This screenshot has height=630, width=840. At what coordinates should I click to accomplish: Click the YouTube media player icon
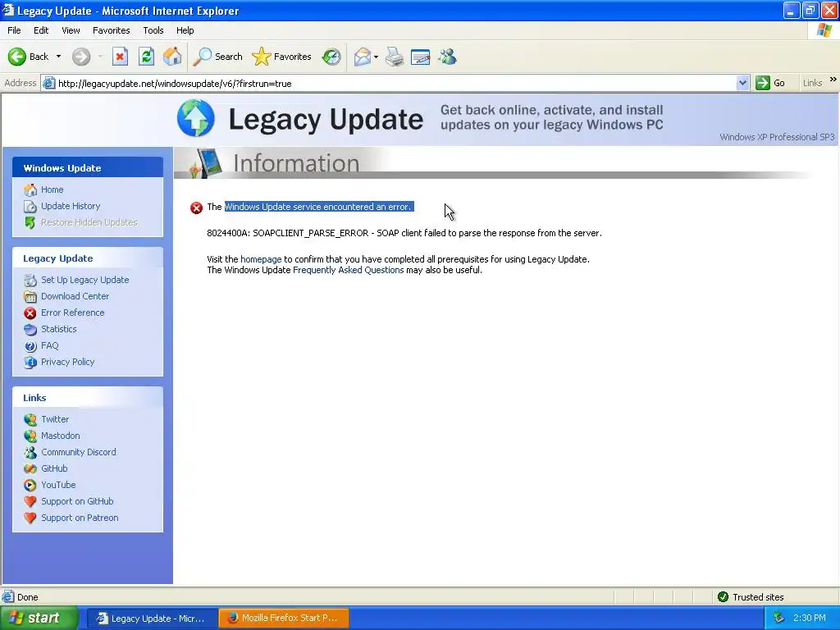tap(30, 486)
